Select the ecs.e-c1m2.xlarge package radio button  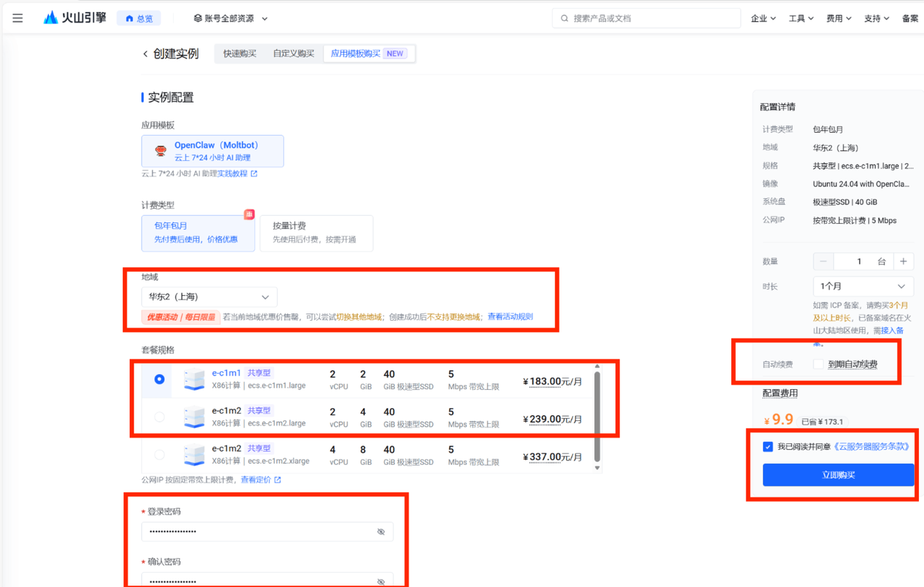pos(160,455)
